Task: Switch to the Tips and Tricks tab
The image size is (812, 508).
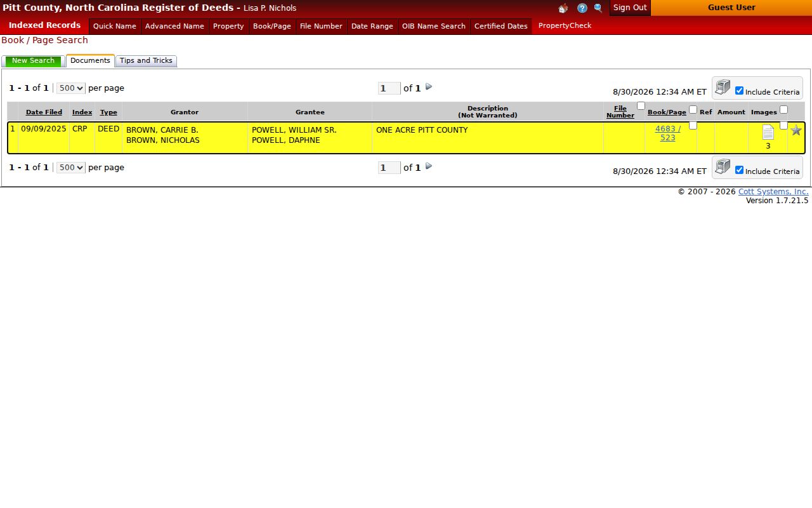Action: coord(146,61)
